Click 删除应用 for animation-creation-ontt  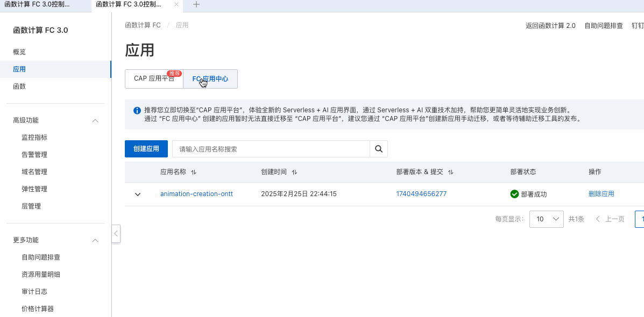pyautogui.click(x=601, y=194)
